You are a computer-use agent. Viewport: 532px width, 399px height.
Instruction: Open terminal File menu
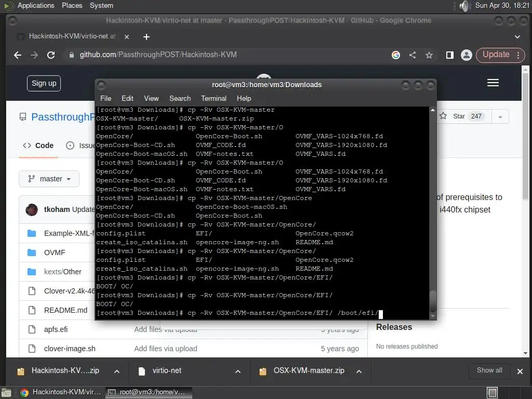(x=106, y=98)
